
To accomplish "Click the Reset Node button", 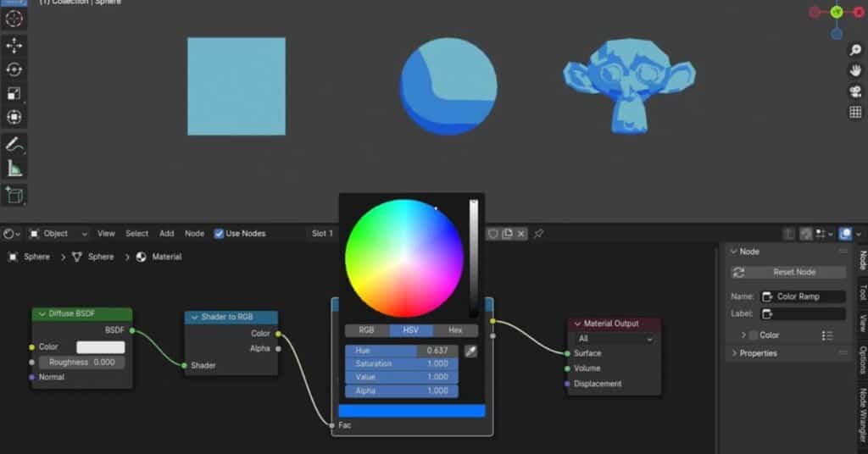I will click(788, 273).
